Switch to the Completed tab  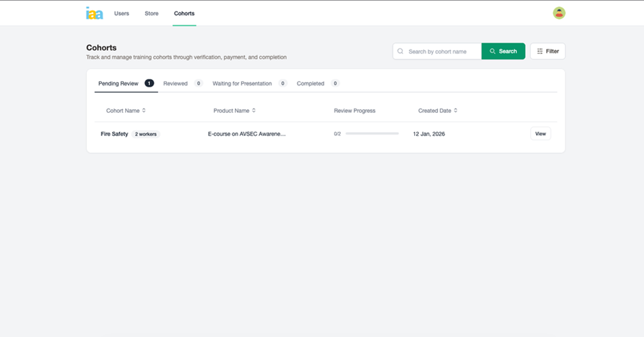click(310, 83)
